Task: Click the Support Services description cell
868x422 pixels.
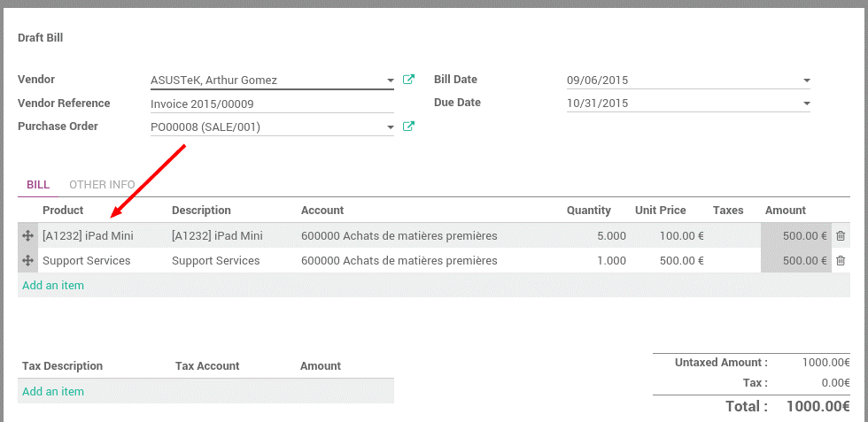Action: click(216, 261)
